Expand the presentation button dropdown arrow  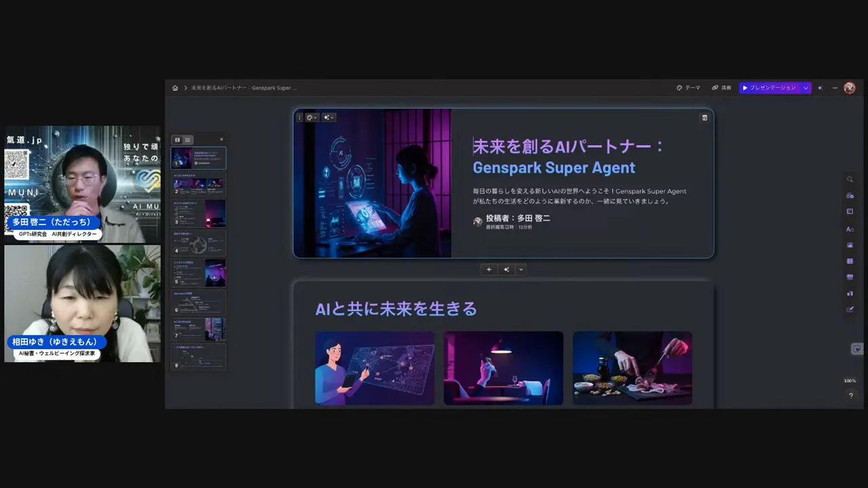[x=806, y=88]
